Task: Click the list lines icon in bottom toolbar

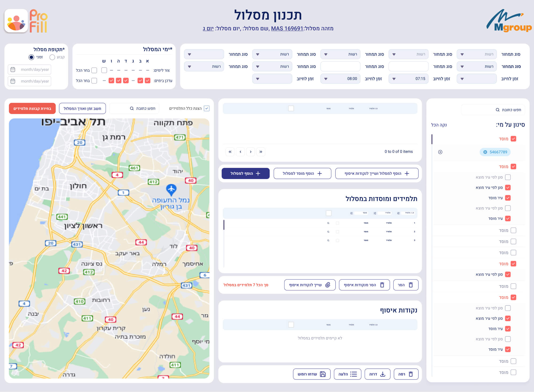Action: coord(354,374)
